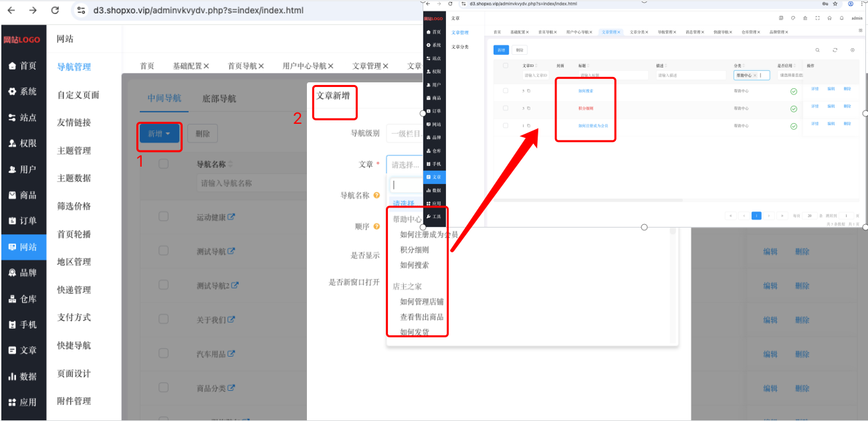Click the search box inside the article dropdown
The width and height of the screenshot is (868, 421).
(407, 185)
